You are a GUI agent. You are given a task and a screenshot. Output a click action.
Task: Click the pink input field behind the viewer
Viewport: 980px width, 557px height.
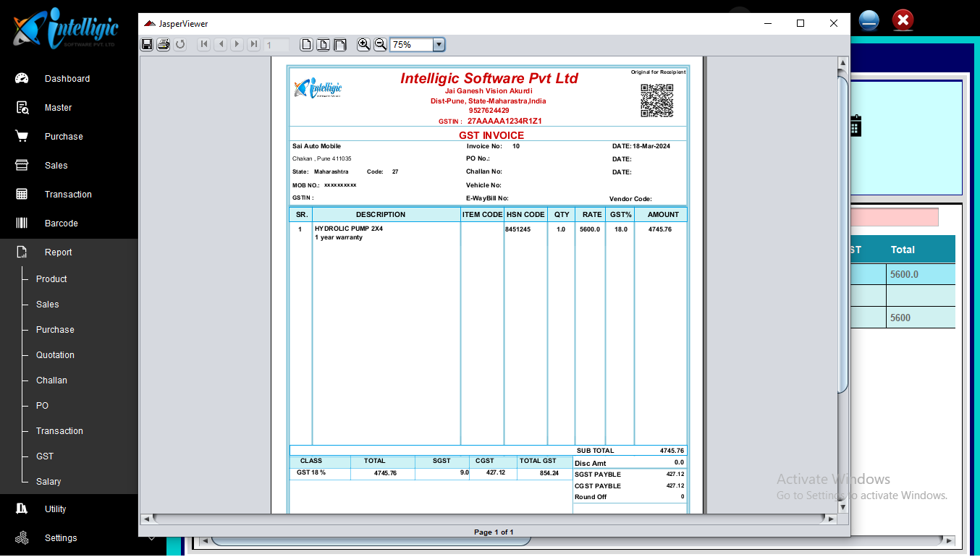(895, 217)
